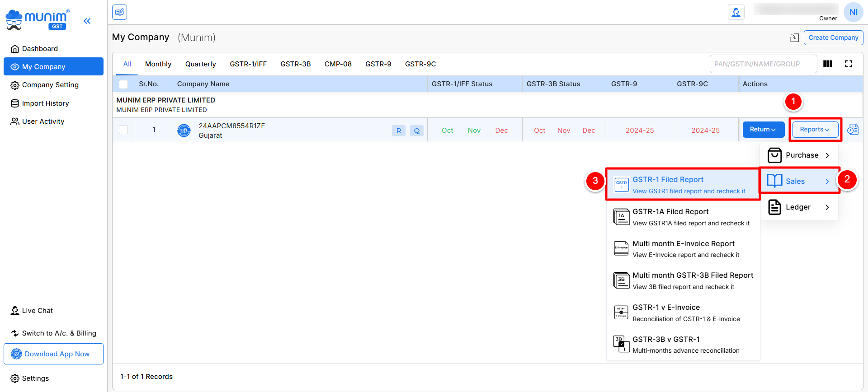
Task: Open the Return dropdown button
Action: click(x=763, y=130)
